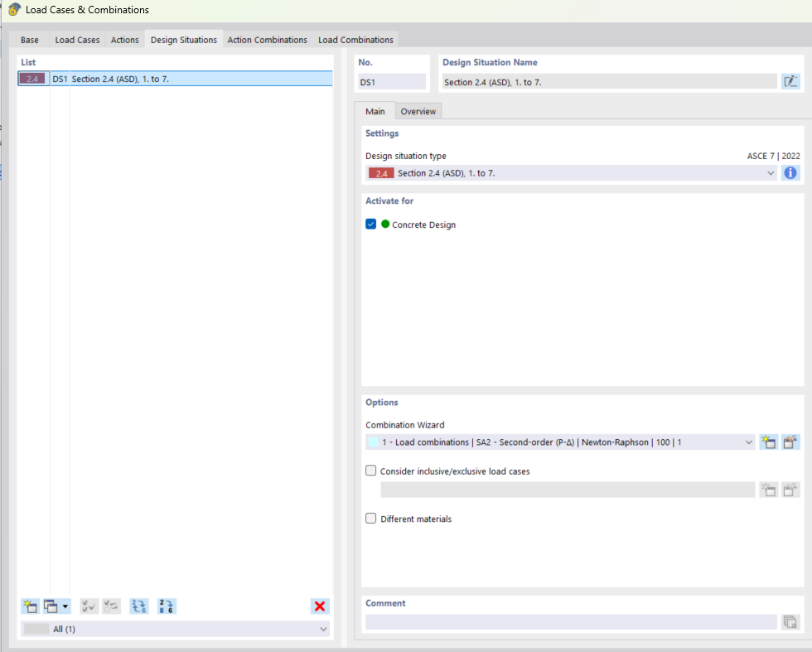Click the green Concrete Design status dot
The image size is (812, 652).
(385, 224)
